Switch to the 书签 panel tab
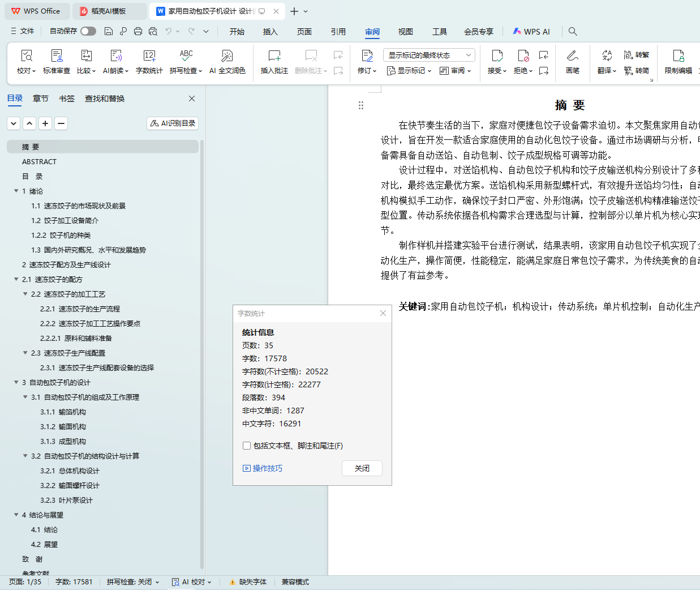 pyautogui.click(x=66, y=99)
